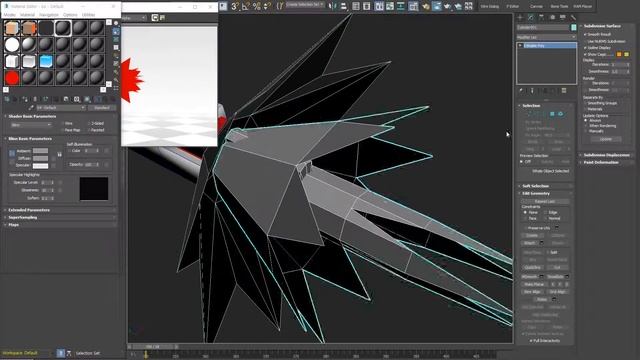Click the Standard material type button
Image resolution: width=640 pixels, height=360 pixels.
tap(102, 108)
